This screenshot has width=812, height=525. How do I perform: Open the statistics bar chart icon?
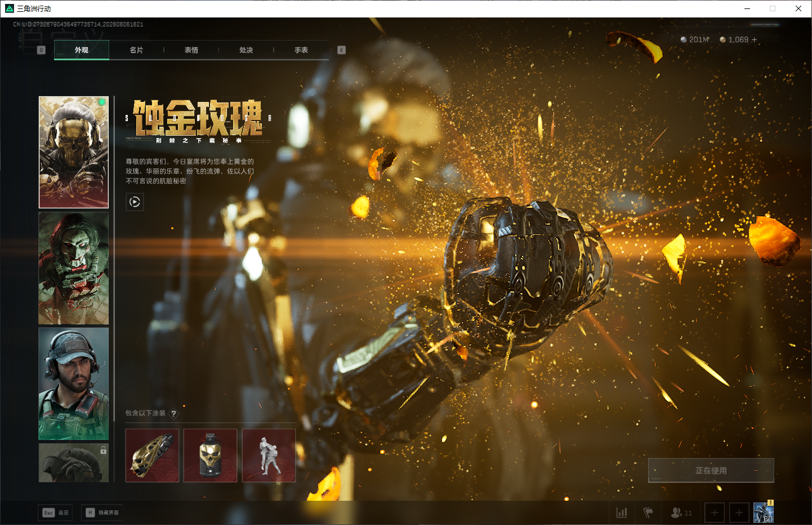pyautogui.click(x=622, y=513)
